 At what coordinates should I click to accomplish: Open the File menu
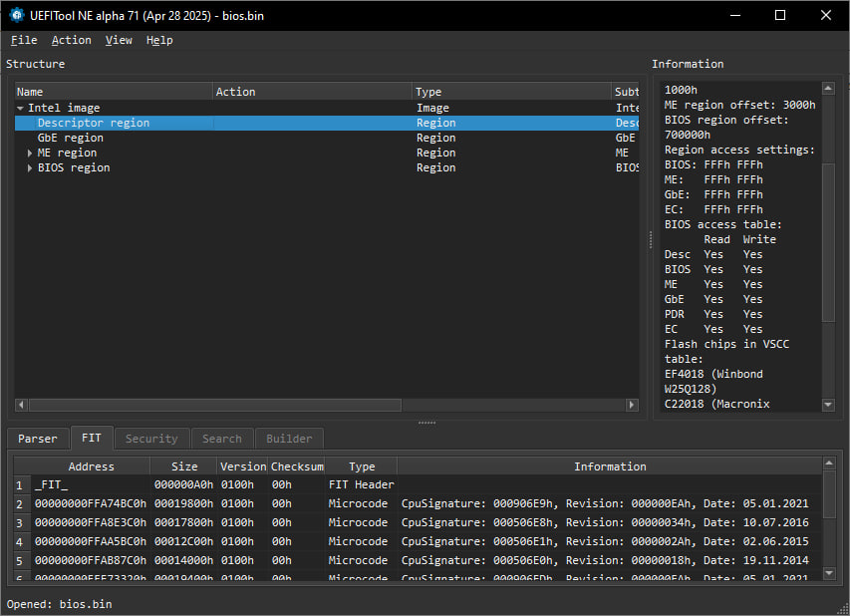click(24, 40)
